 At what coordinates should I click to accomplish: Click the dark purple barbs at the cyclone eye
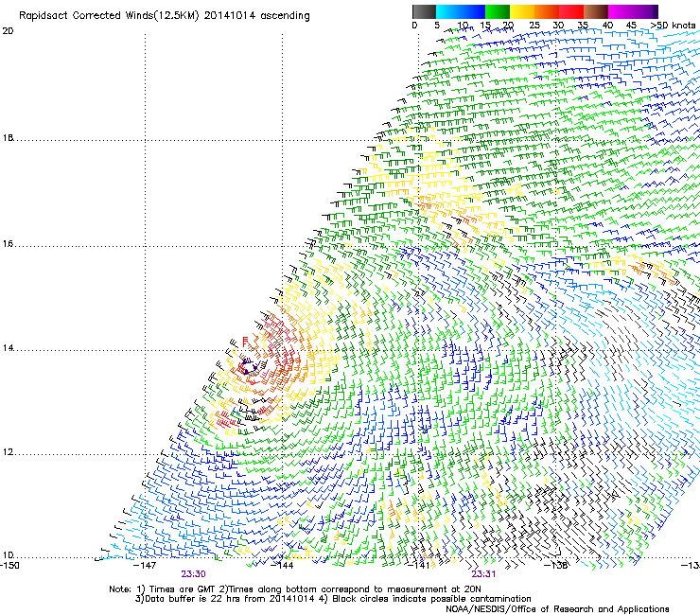point(250,366)
